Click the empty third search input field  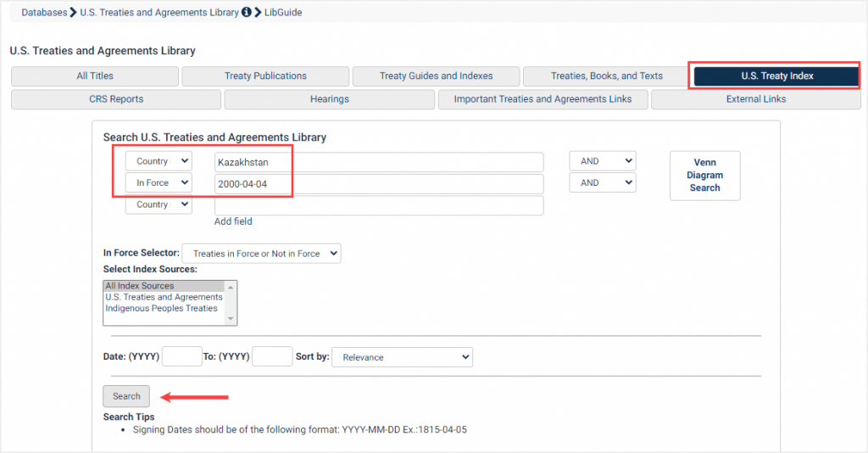coord(379,205)
